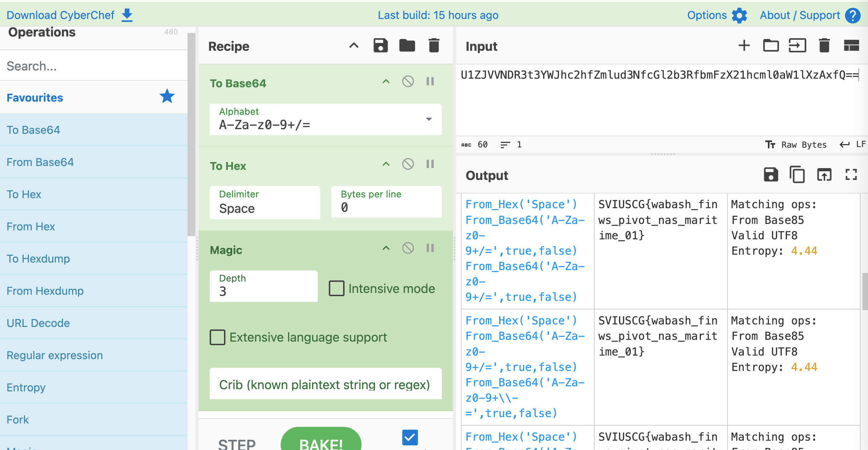Select URL Decode in operations list
The height and width of the screenshot is (450, 868).
[x=94, y=323]
